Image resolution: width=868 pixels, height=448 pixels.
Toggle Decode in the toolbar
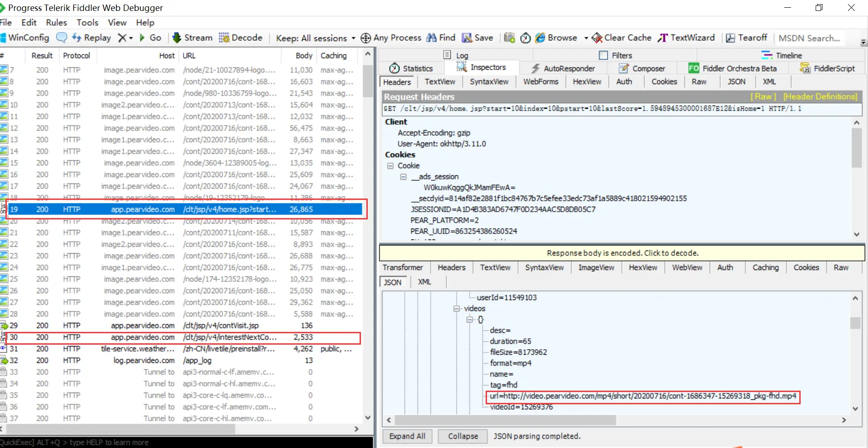[240, 38]
